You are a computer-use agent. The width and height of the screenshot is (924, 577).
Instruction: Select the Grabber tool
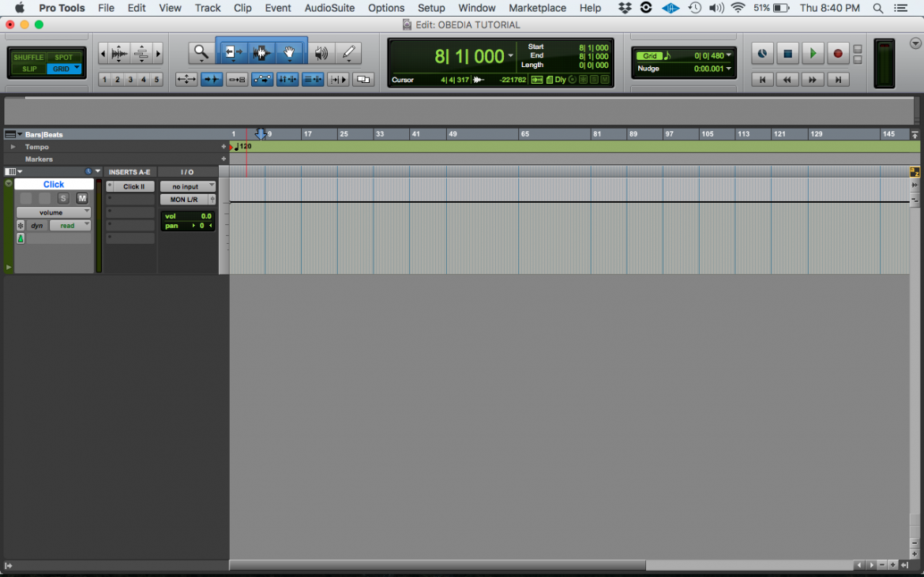(290, 53)
